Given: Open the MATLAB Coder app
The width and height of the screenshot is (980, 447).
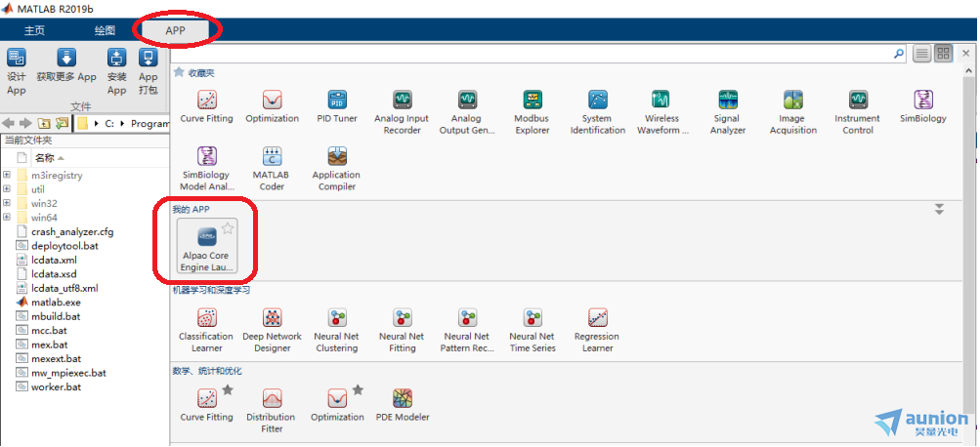Looking at the screenshot, I should (272, 169).
